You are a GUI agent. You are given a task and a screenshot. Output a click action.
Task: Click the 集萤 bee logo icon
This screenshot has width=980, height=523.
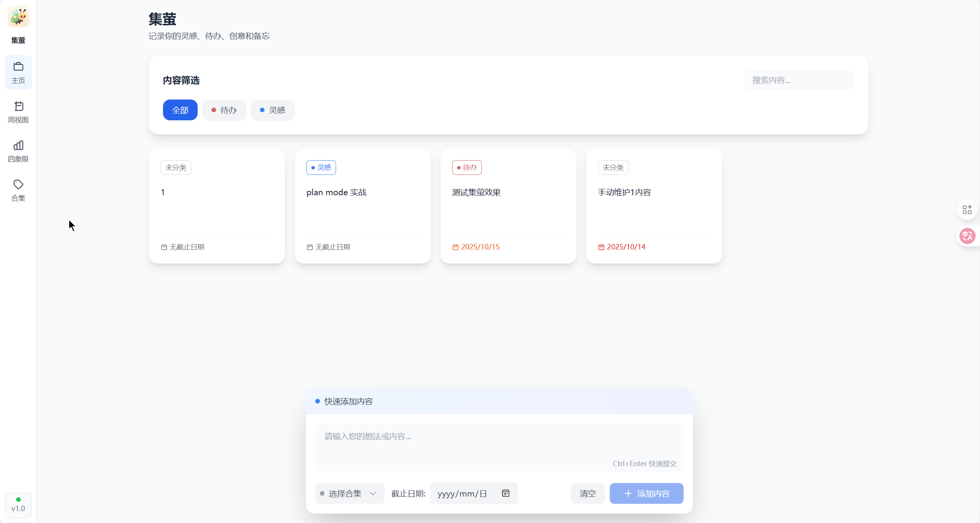pos(18,17)
